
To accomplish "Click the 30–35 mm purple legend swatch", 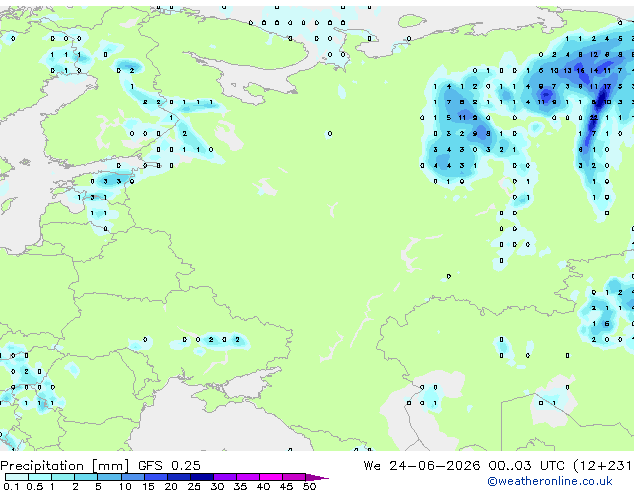I will click(225, 477).
